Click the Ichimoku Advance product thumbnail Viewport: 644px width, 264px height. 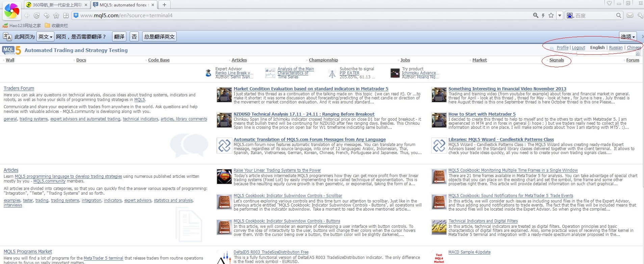point(395,73)
